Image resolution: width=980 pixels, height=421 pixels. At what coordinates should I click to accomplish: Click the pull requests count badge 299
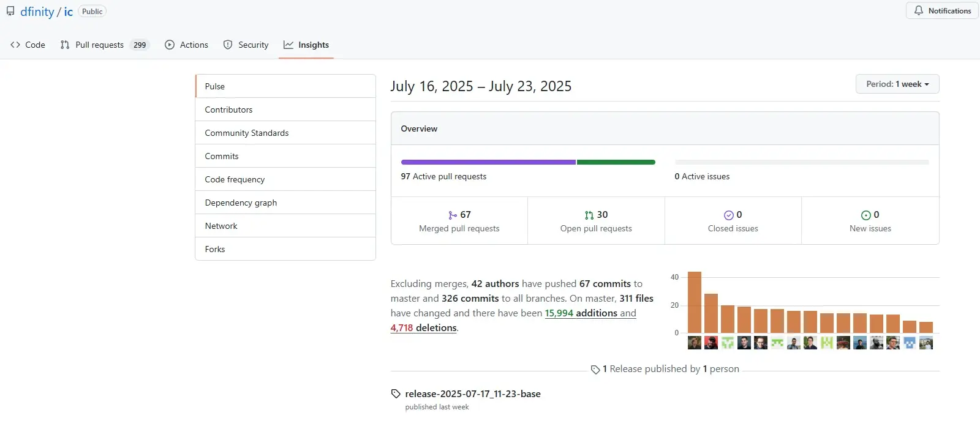(x=140, y=45)
